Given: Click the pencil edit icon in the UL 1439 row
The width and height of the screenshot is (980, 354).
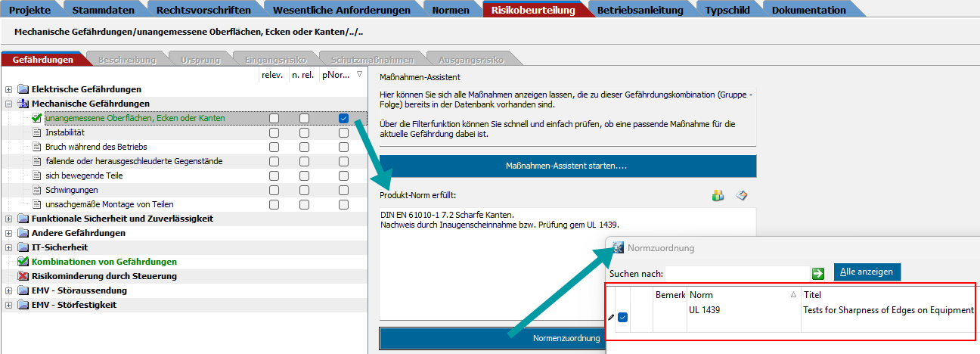Looking at the screenshot, I should (611, 317).
